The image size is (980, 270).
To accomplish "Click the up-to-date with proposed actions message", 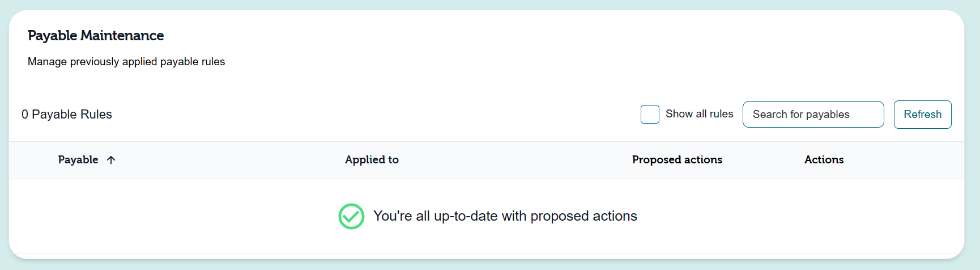I will pos(505,216).
